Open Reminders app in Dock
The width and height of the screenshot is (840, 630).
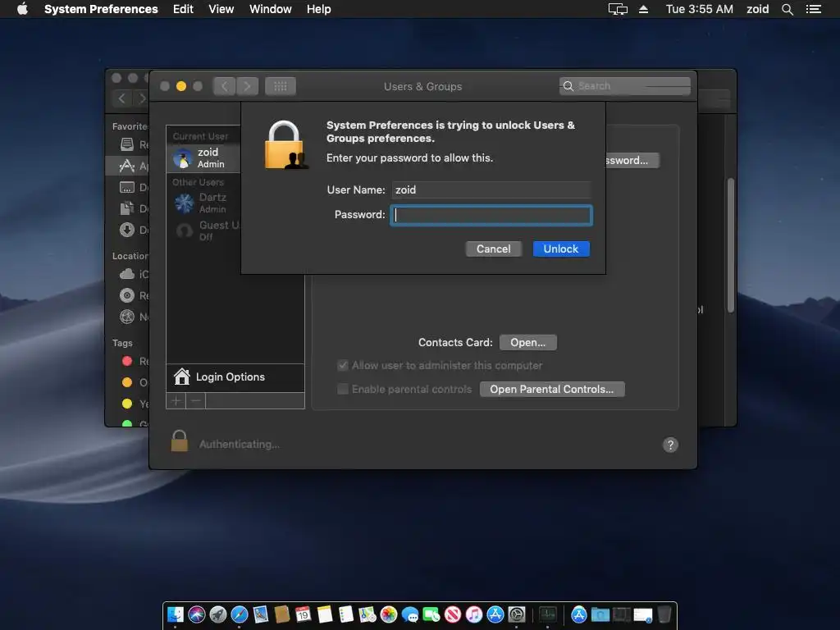[346, 614]
